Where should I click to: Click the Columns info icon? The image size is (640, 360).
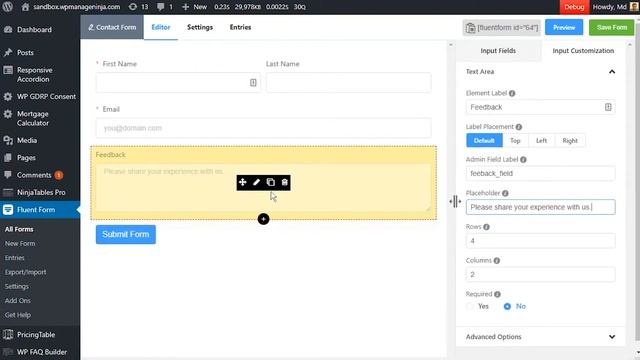tap(497, 260)
